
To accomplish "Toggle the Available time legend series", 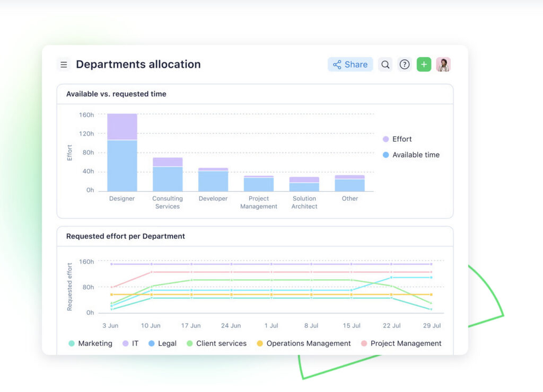I will coord(411,155).
